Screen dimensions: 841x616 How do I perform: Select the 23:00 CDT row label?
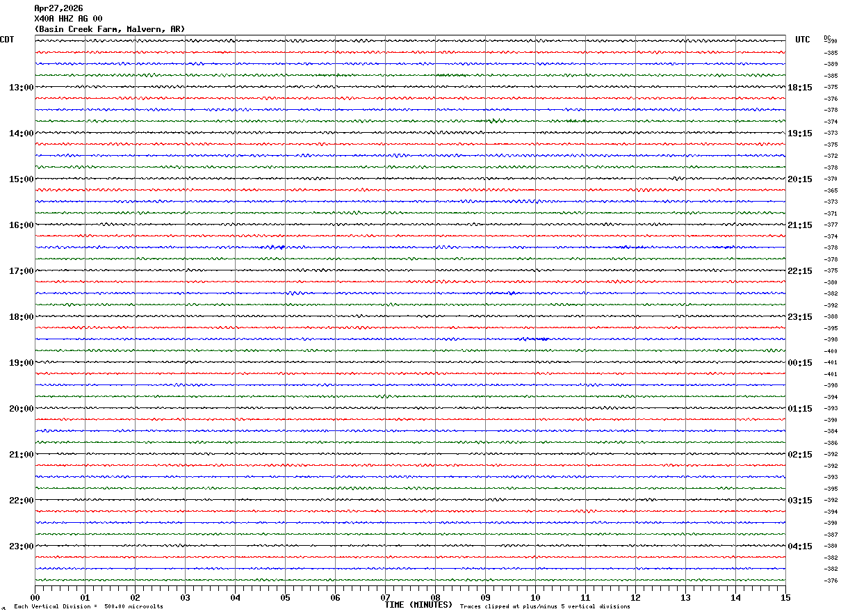click(x=21, y=546)
